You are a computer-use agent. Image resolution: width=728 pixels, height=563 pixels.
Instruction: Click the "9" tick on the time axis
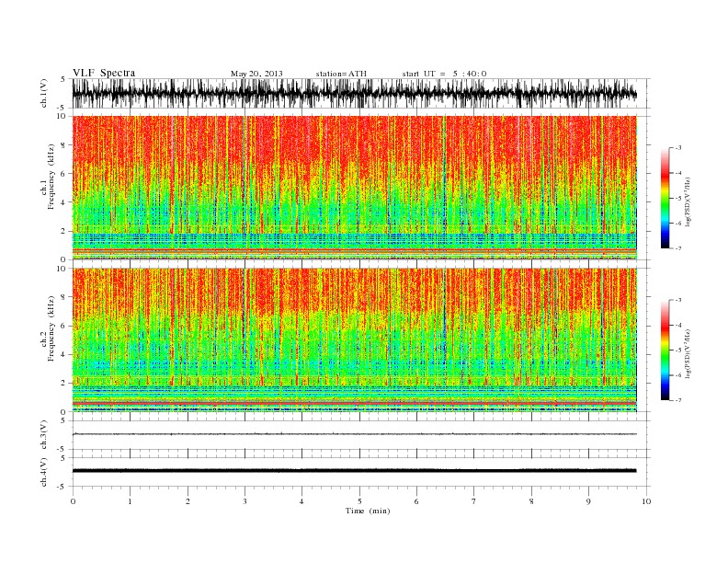click(588, 501)
